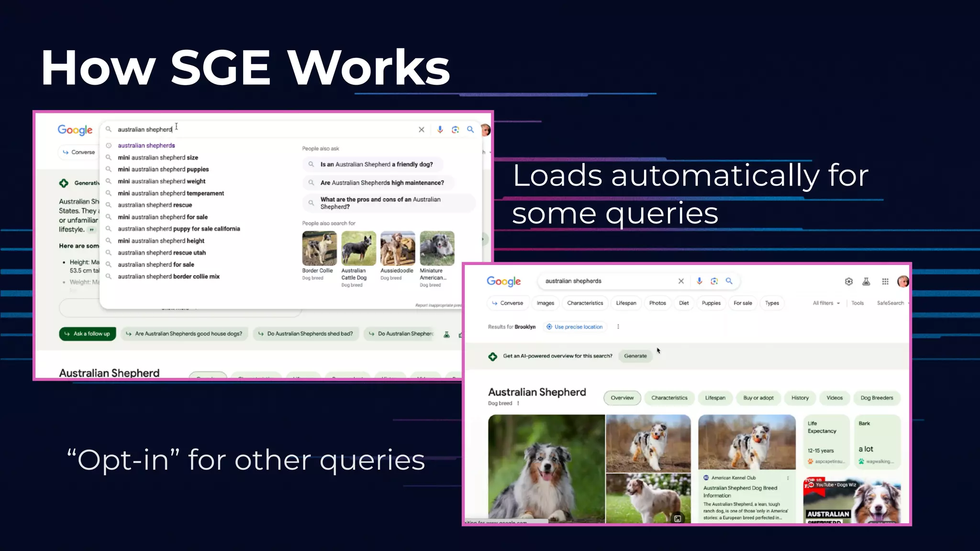Screen dimensions: 980x551
Task: Open the SafeSearch dropdown
Action: [x=891, y=303]
